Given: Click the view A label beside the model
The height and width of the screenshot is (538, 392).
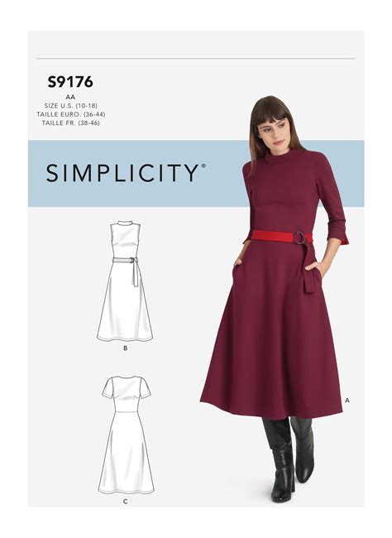Looking at the screenshot, I should point(347,400).
